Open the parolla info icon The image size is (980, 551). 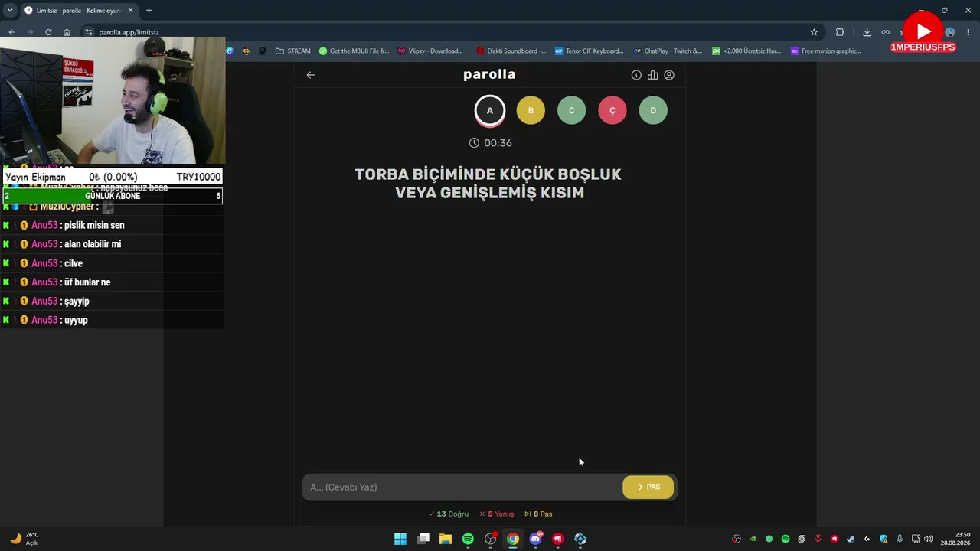[636, 75]
